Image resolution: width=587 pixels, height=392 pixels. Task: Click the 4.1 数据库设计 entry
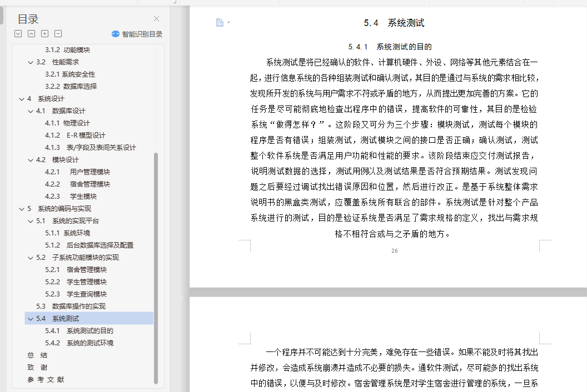point(61,110)
